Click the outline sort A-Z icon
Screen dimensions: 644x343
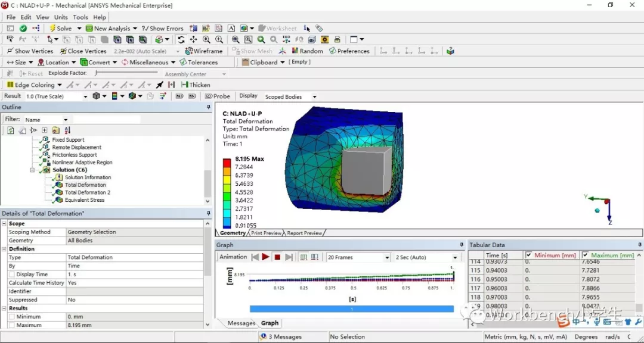[67, 130]
